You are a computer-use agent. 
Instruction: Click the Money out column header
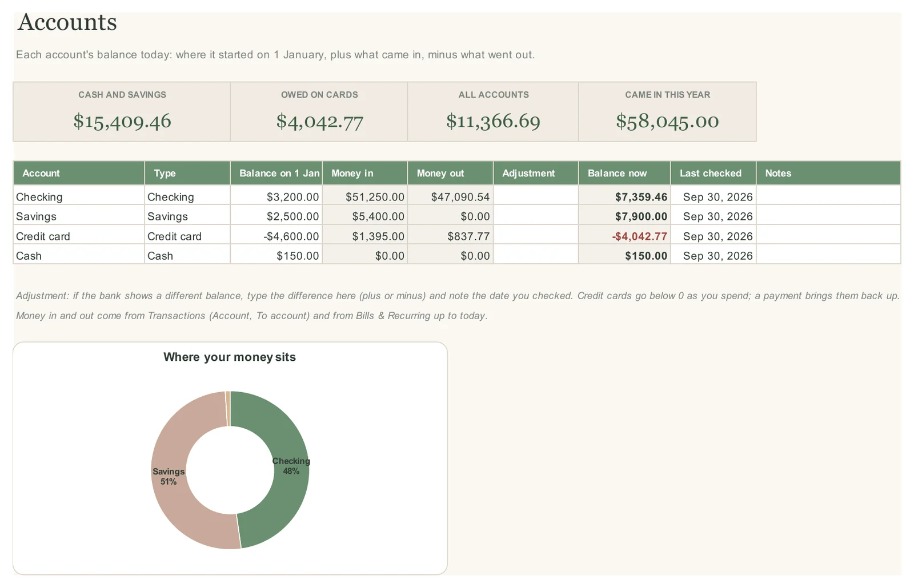click(450, 173)
